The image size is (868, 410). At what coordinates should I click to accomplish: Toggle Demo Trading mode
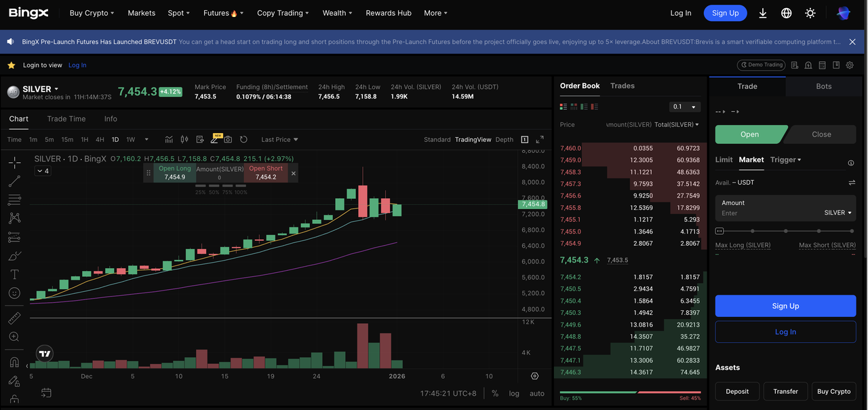(761, 65)
